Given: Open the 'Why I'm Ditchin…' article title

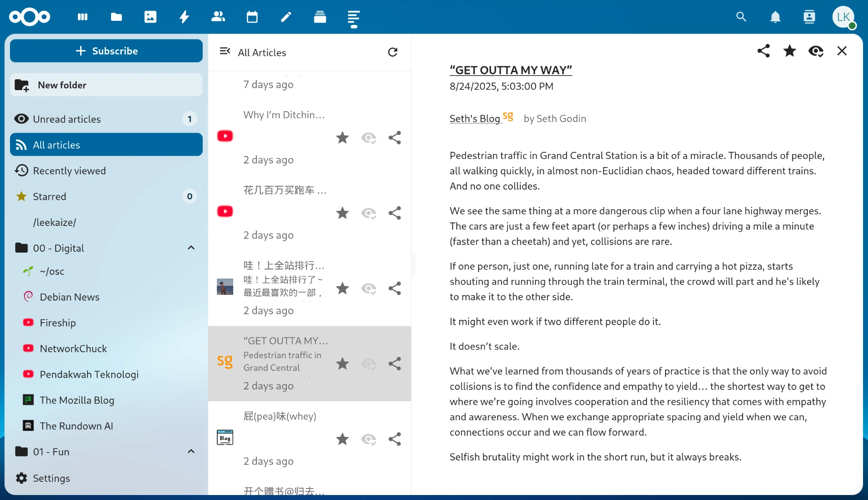Looking at the screenshot, I should [x=284, y=115].
